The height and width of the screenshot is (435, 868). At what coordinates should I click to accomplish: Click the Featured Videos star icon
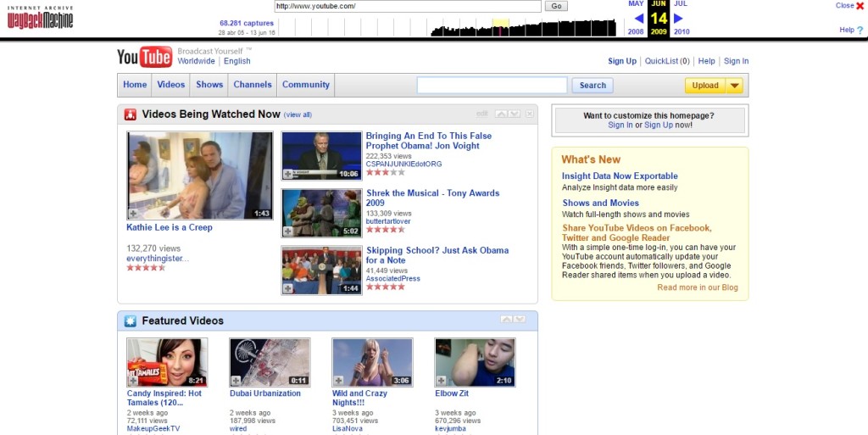[130, 321]
